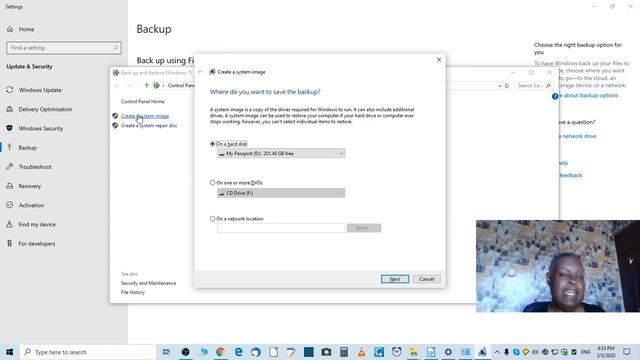Open File History under See also
The image size is (640, 360).
(133, 292)
